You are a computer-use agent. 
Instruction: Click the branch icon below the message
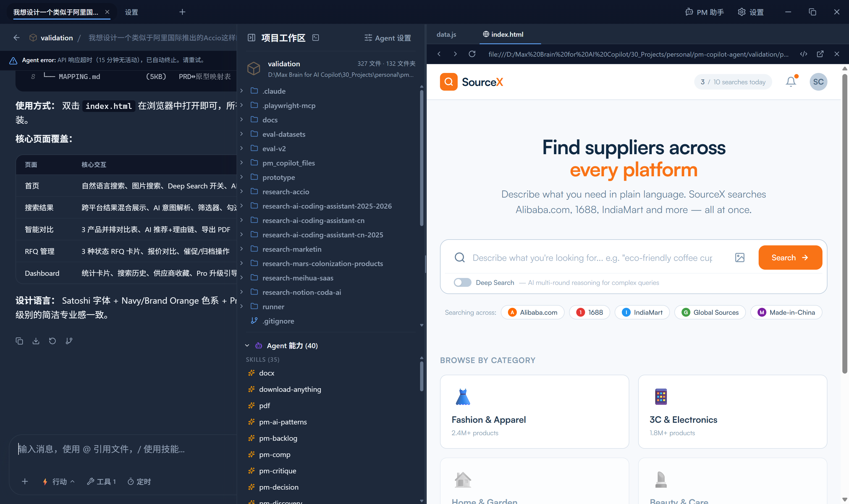click(69, 341)
